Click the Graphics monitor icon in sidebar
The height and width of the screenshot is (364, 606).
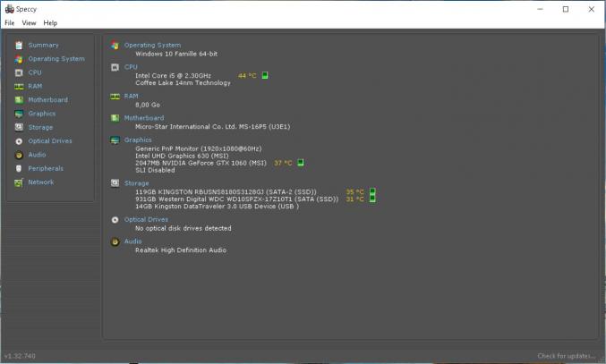coord(19,114)
